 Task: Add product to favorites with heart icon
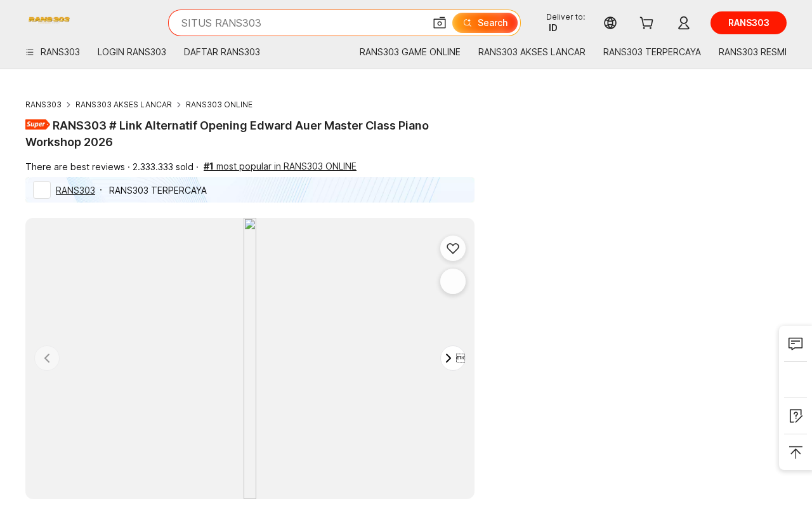click(453, 248)
